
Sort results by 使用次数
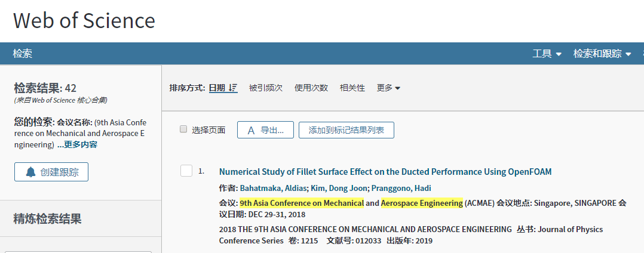(311, 88)
